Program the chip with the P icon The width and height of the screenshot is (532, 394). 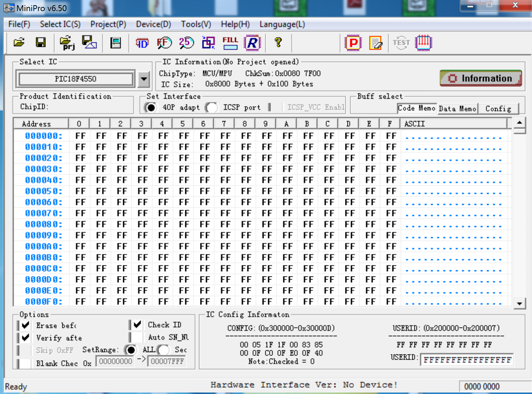pos(353,43)
